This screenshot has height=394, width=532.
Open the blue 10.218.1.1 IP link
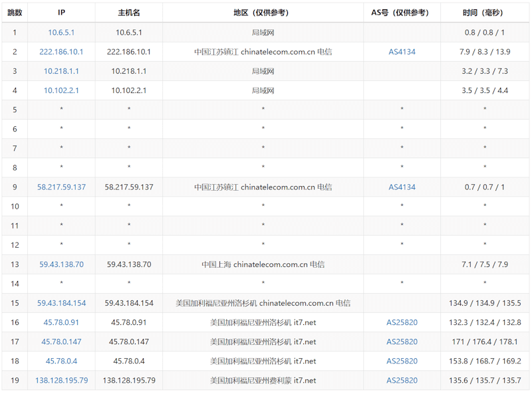coord(61,71)
